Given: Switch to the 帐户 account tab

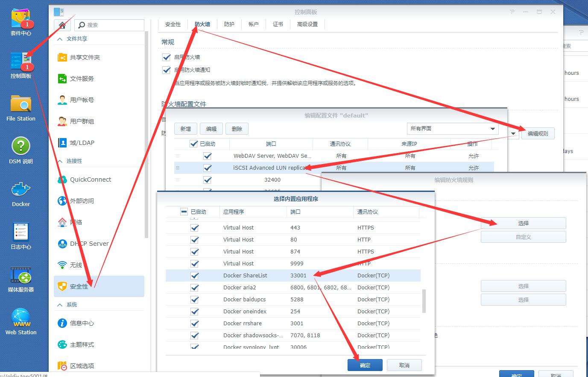Looking at the screenshot, I should point(254,24).
